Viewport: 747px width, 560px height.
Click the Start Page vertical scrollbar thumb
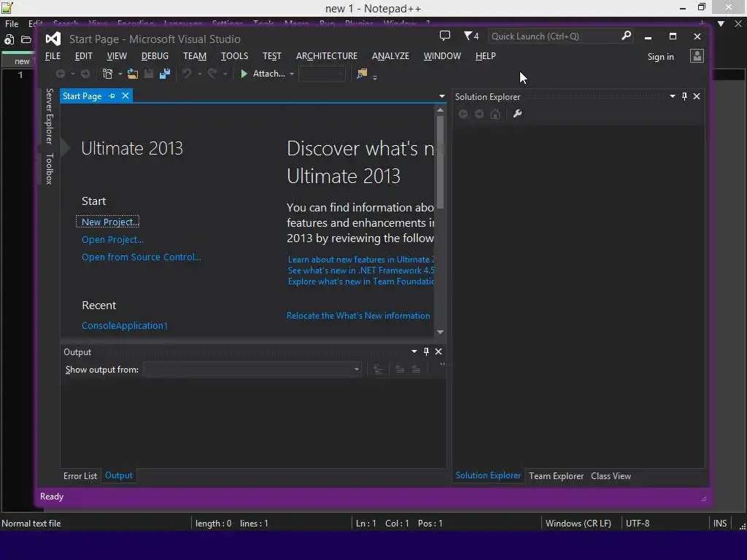click(x=440, y=162)
